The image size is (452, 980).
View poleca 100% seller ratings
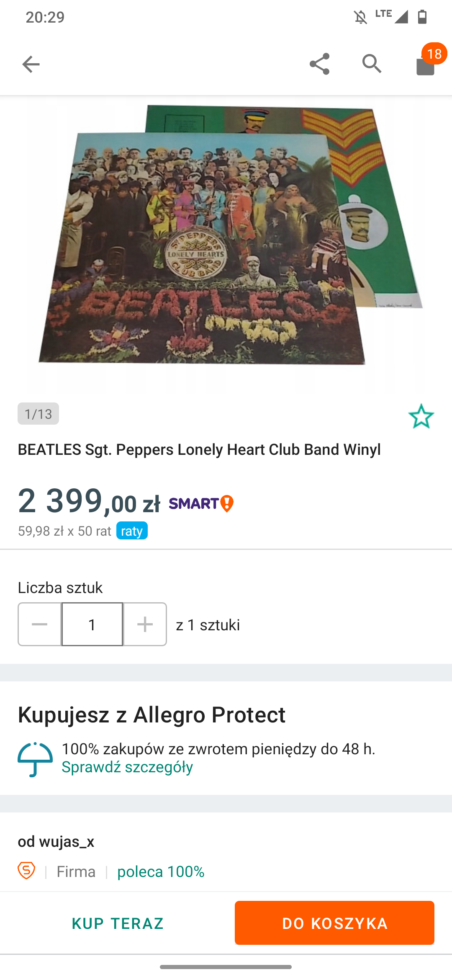(161, 872)
